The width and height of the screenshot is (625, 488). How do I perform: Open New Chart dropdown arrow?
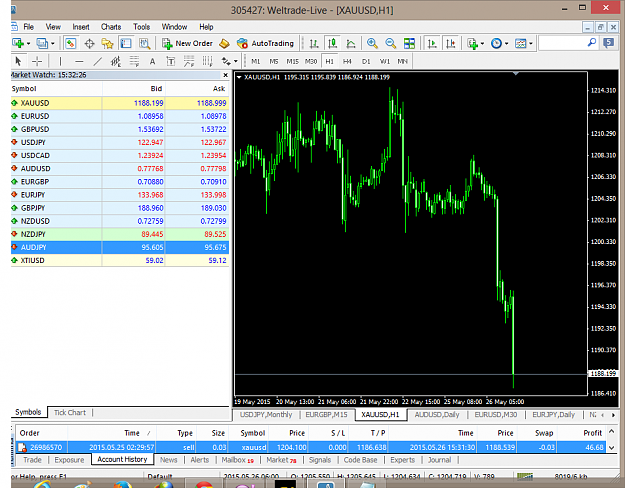28,43
